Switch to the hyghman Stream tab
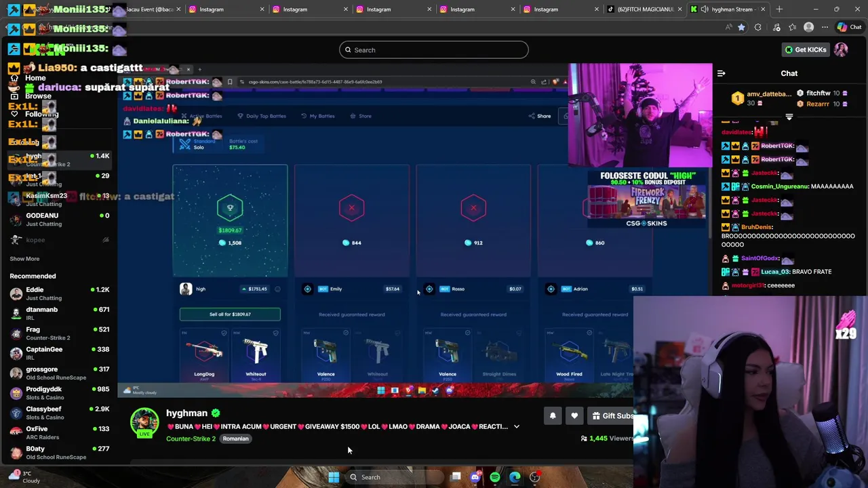Image resolution: width=868 pixels, height=488 pixels. (727, 9)
